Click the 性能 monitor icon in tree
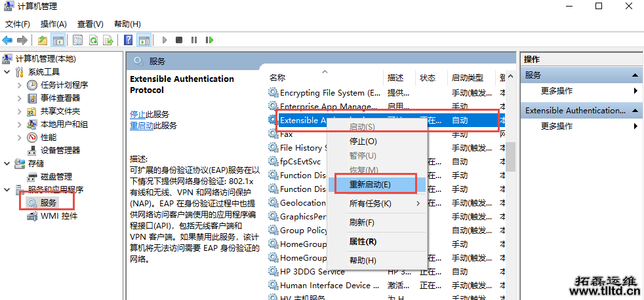The width and height of the screenshot is (644, 300). pyautogui.click(x=32, y=138)
